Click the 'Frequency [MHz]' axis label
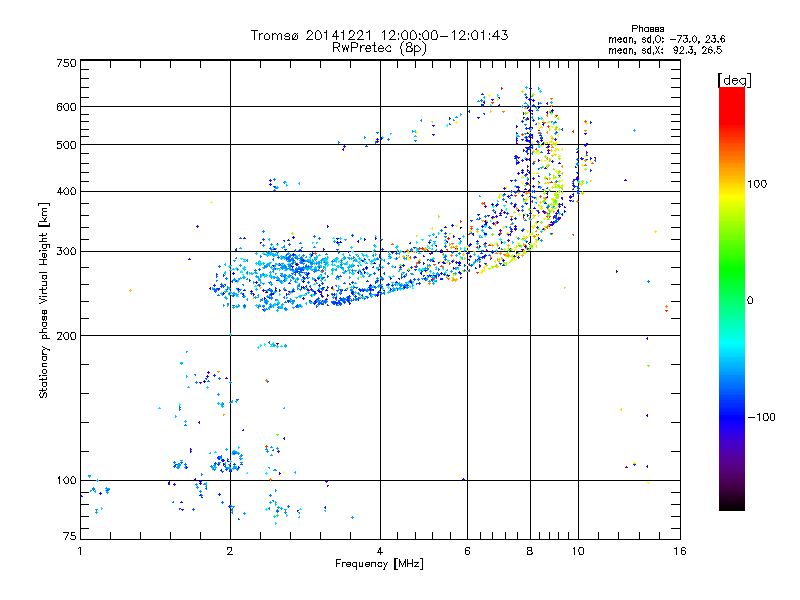The height and width of the screenshot is (600, 800). tap(379, 564)
